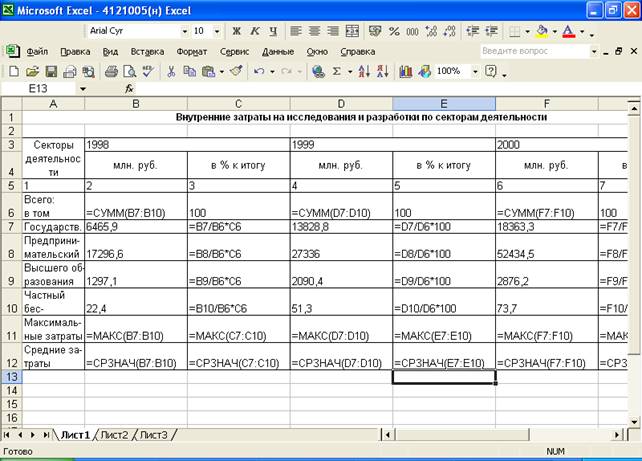Click the Insert Function fx icon
The height and width of the screenshot is (461, 642).
[129, 89]
